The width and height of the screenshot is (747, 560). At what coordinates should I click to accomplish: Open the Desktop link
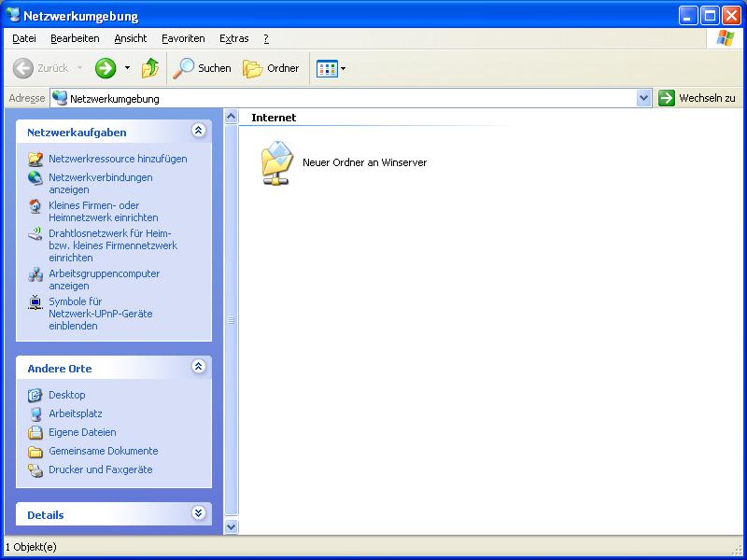point(66,395)
